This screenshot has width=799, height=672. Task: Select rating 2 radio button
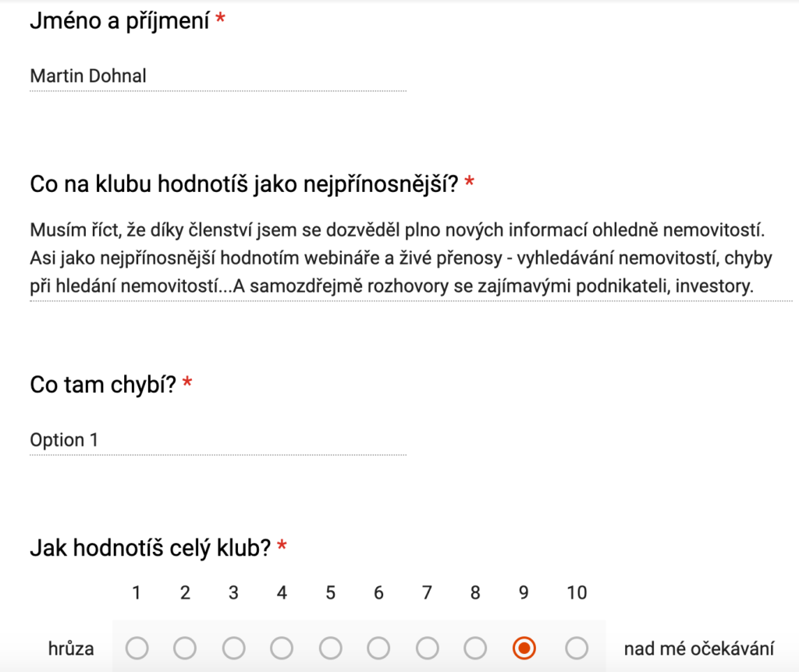click(x=185, y=649)
